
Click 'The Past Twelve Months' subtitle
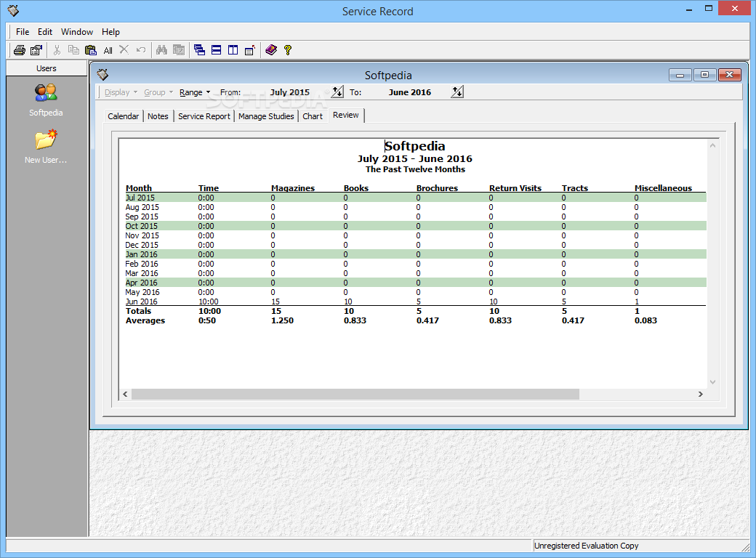pos(415,169)
